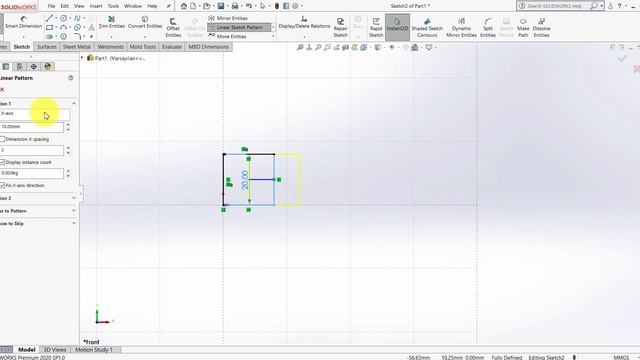Switch to the Evaluate tab
The height and width of the screenshot is (360, 640).
pyautogui.click(x=171, y=47)
